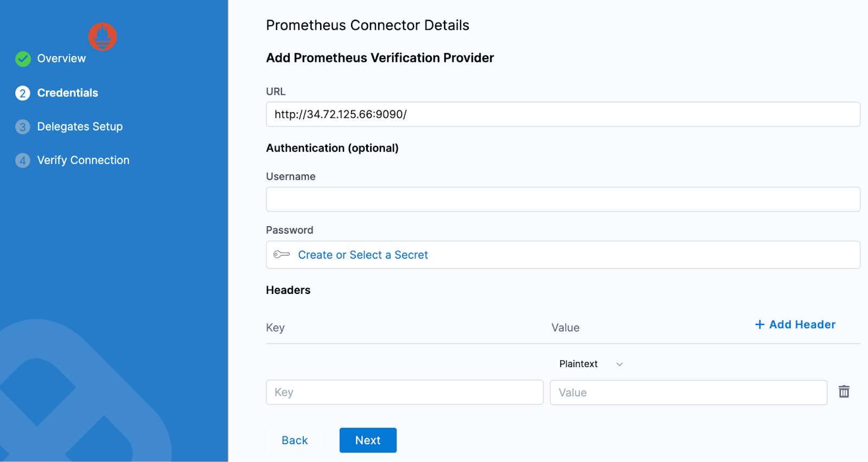This screenshot has width=868, height=462.
Task: Open the Delegates Setup step
Action: (80, 126)
